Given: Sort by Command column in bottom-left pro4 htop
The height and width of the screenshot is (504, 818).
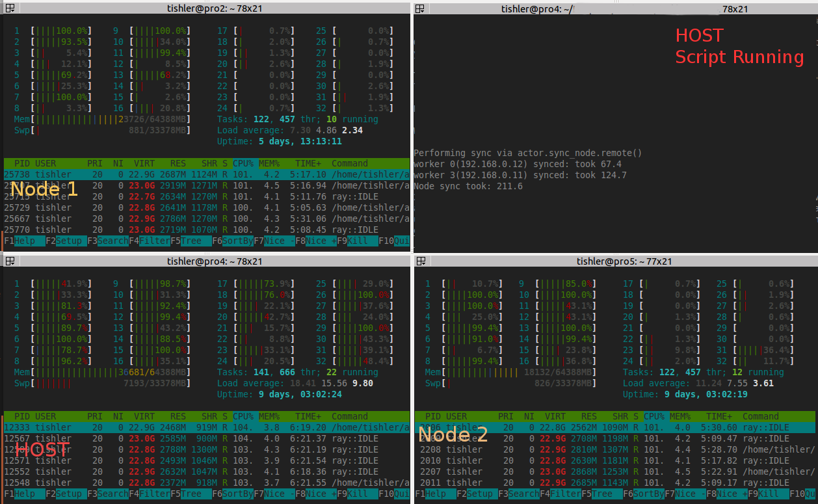Looking at the screenshot, I should pos(350,416).
